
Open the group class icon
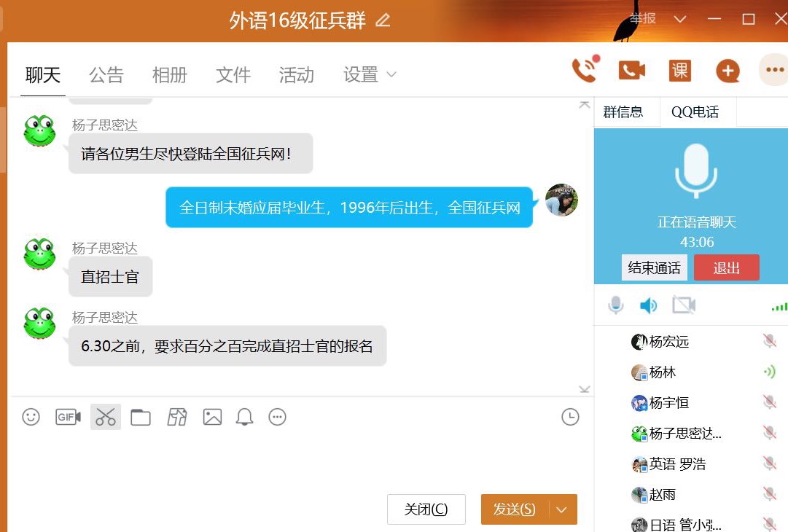(679, 70)
